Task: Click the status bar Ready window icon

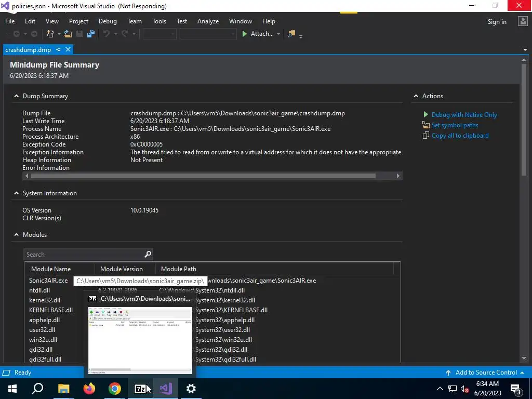Action: 6,373
